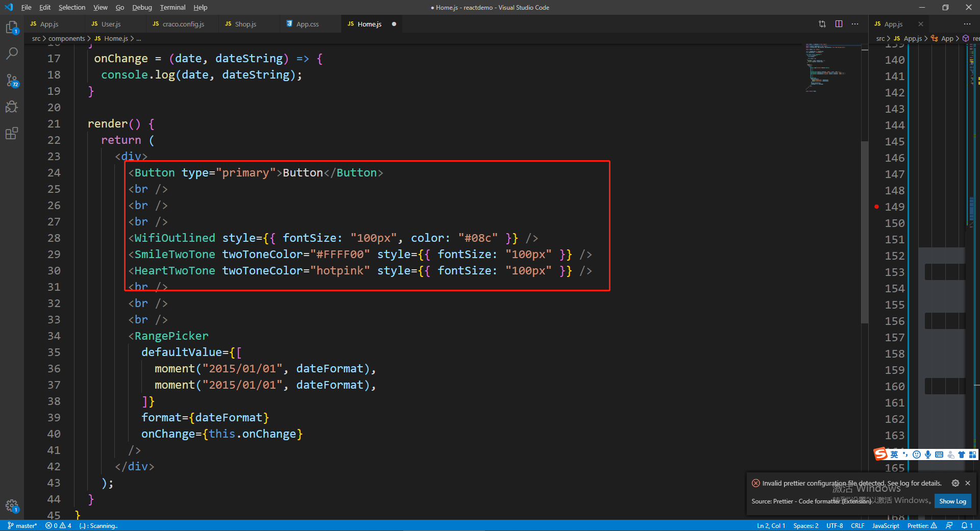Click Sogou voice input microphone
Screen dimensions: 980x531
coord(928,454)
